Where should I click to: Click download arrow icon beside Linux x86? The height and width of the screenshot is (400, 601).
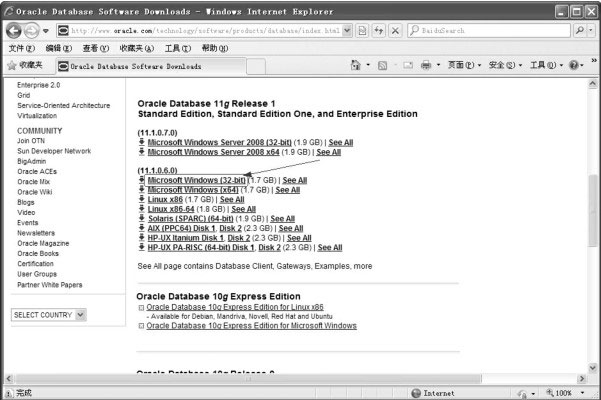[x=141, y=199]
